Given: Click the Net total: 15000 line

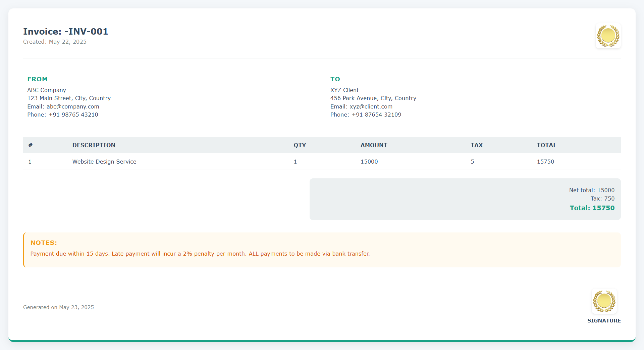Looking at the screenshot, I should coord(592,190).
